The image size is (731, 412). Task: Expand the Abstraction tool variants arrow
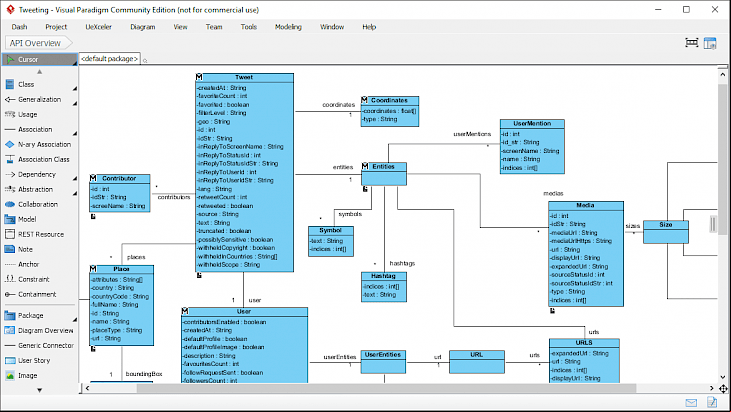coord(75,193)
